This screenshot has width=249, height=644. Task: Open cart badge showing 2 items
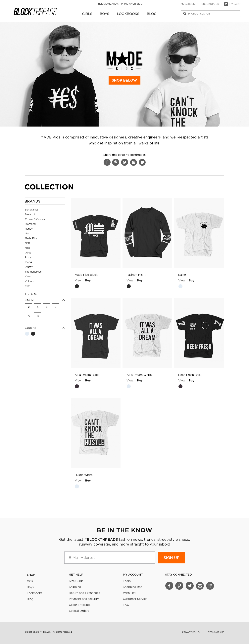(226, 4)
